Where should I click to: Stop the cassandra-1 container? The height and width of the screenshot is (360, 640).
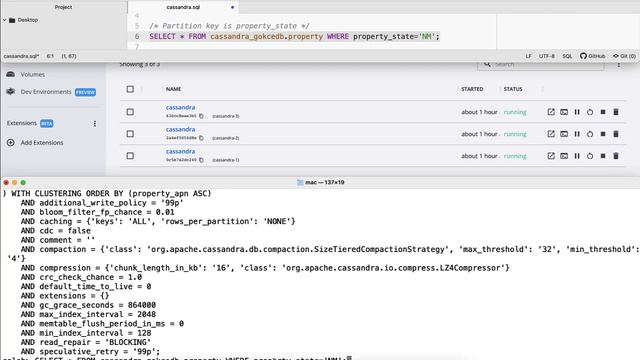click(x=603, y=156)
